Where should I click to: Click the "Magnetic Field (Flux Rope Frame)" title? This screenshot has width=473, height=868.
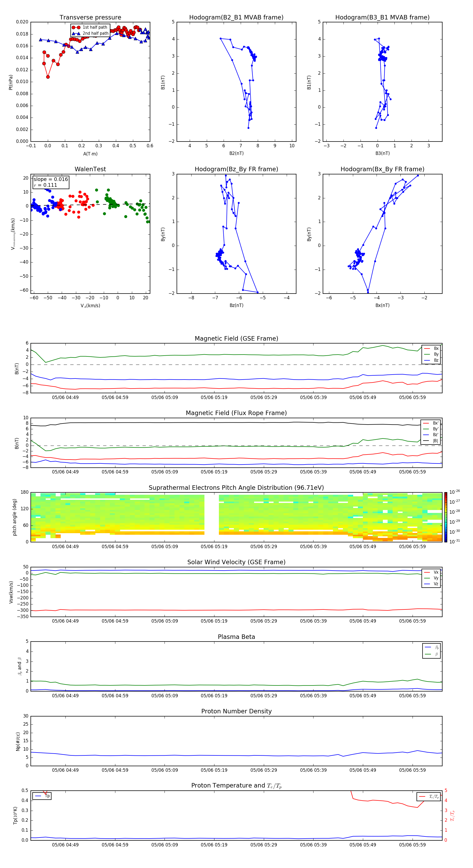coord(236,413)
